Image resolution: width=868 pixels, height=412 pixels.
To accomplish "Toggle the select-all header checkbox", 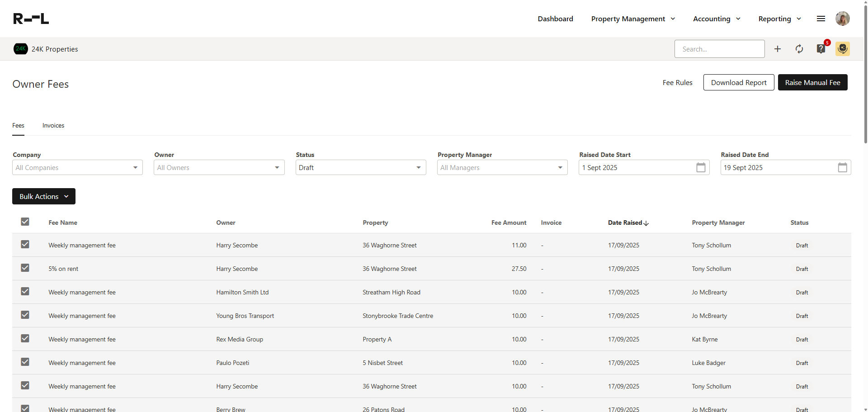I will coord(25,222).
